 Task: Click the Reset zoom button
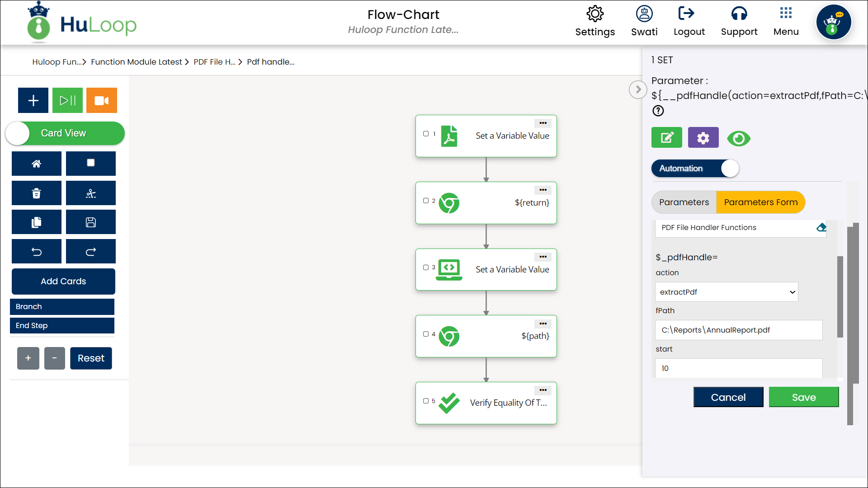(91, 358)
